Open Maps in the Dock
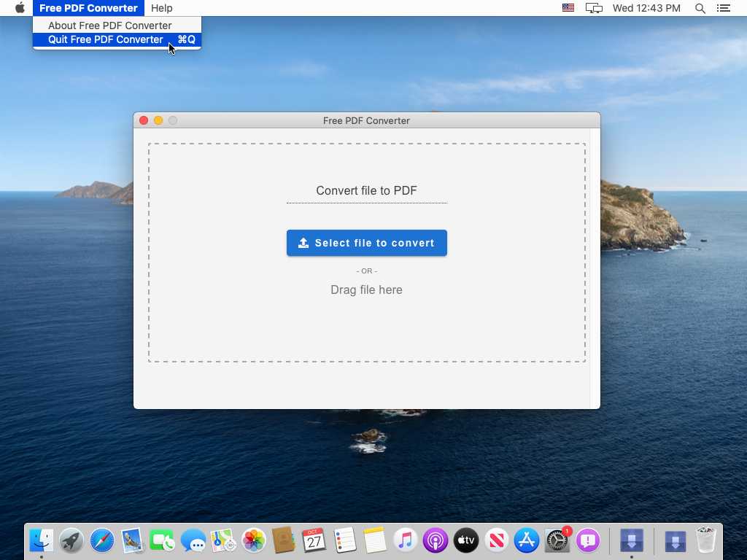This screenshot has width=747, height=560. tap(223, 540)
